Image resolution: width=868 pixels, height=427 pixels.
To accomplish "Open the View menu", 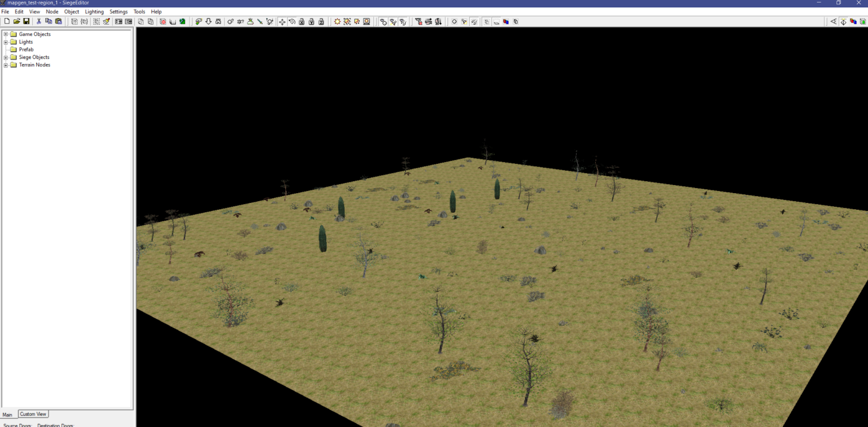I will [35, 12].
